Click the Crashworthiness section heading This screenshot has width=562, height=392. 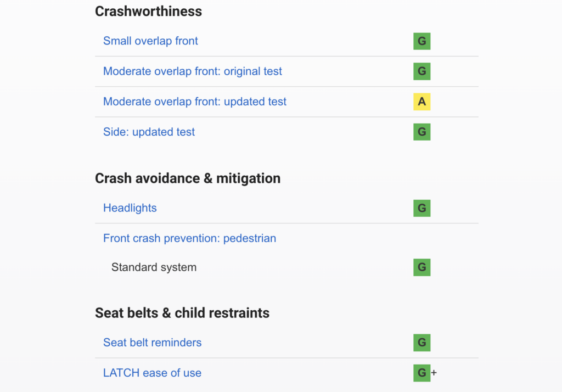[148, 12]
